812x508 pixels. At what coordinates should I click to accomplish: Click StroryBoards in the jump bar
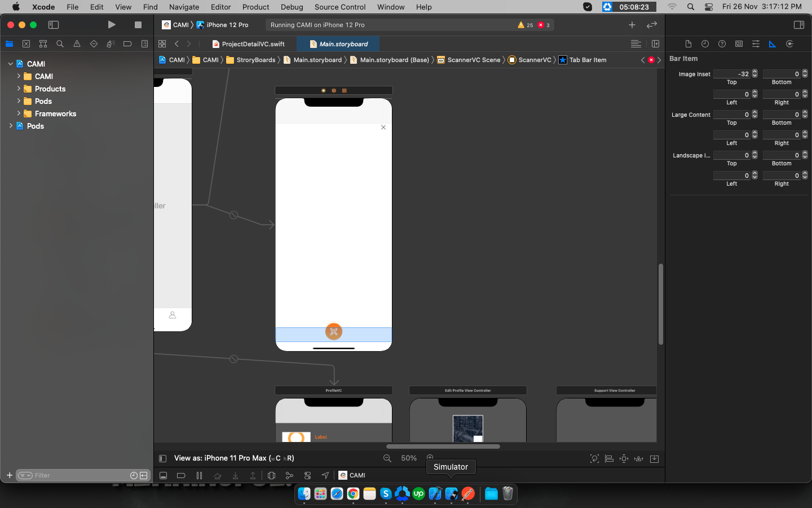pos(250,60)
